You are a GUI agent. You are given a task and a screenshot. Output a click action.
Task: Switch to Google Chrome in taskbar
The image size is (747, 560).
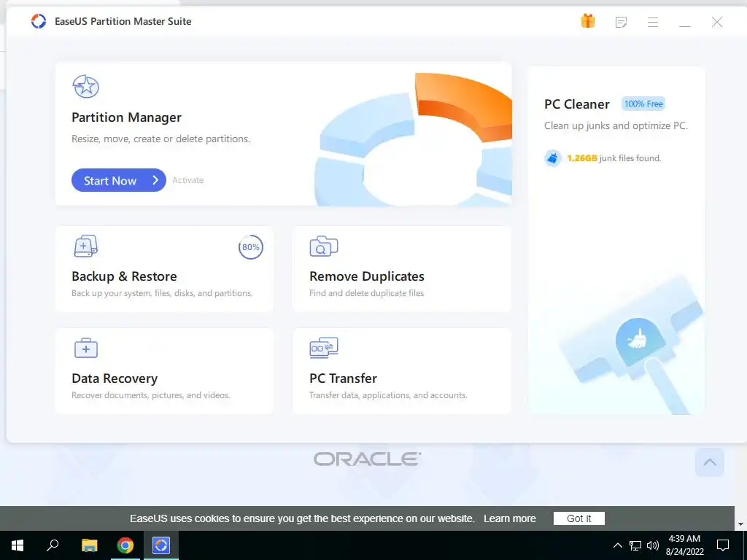click(x=125, y=545)
